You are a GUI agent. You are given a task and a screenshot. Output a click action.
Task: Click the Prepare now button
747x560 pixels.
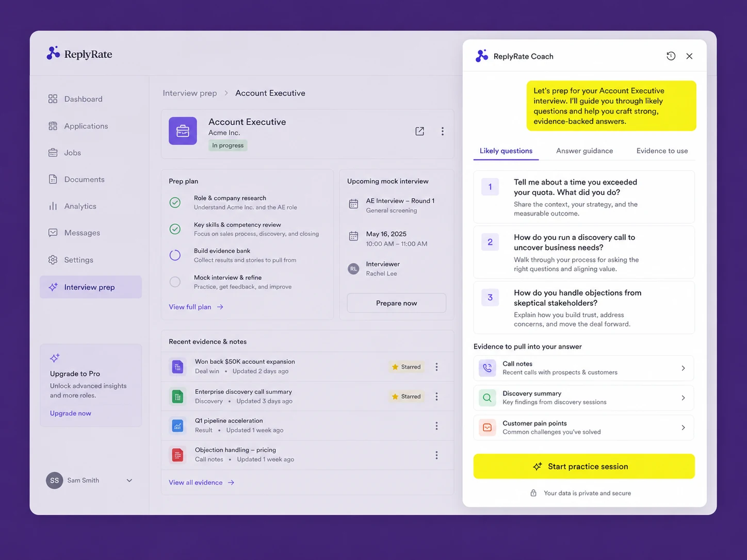396,303
